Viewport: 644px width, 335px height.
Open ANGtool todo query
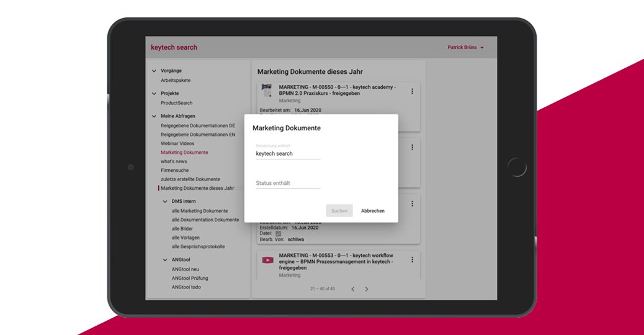click(x=186, y=287)
